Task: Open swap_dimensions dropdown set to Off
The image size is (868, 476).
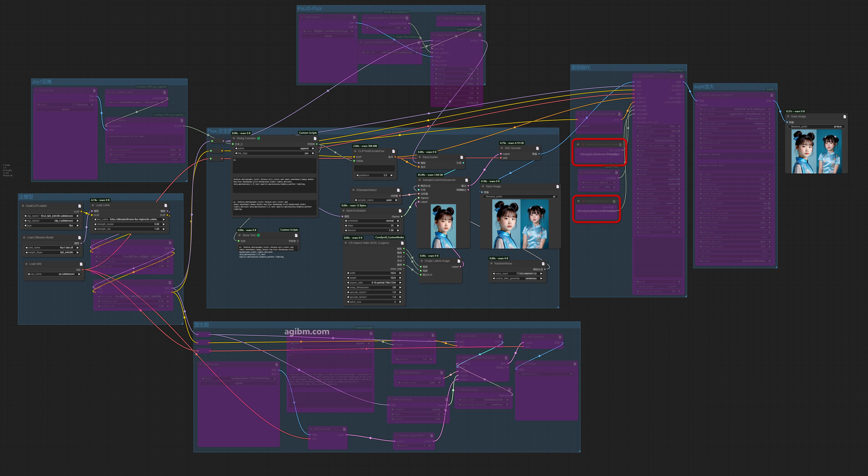Action: (x=374, y=287)
